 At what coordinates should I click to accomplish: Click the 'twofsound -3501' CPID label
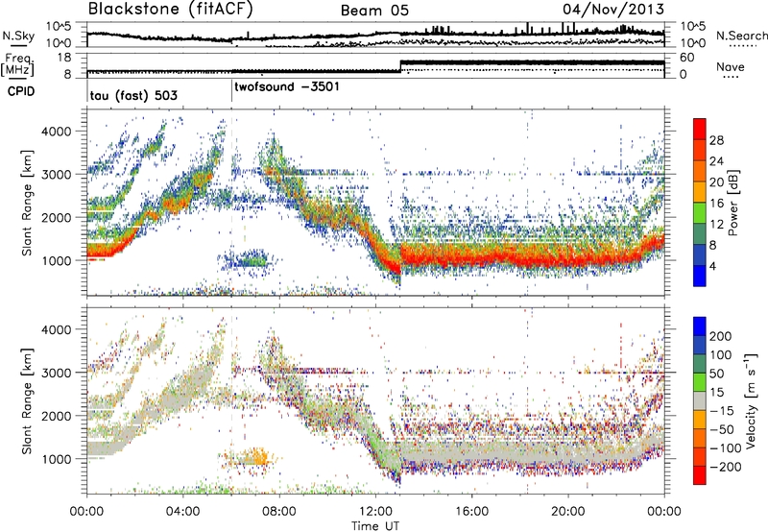pyautogui.click(x=286, y=87)
